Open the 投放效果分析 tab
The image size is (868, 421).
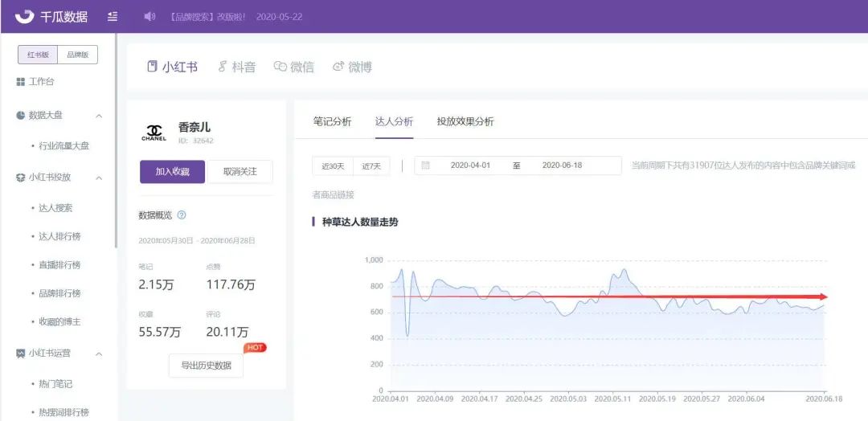pos(465,121)
